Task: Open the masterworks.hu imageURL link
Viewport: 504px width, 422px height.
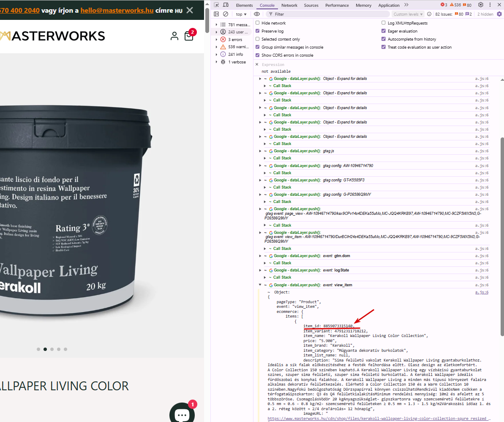Action: coord(379,419)
